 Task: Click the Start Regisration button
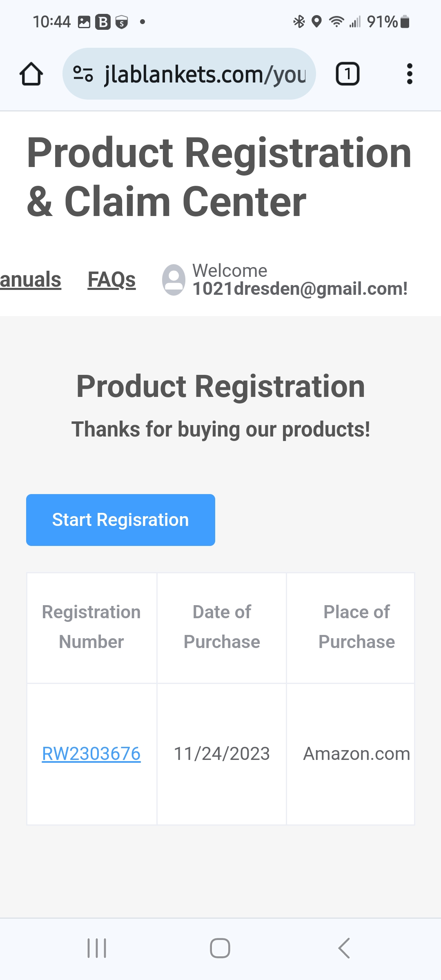(120, 520)
